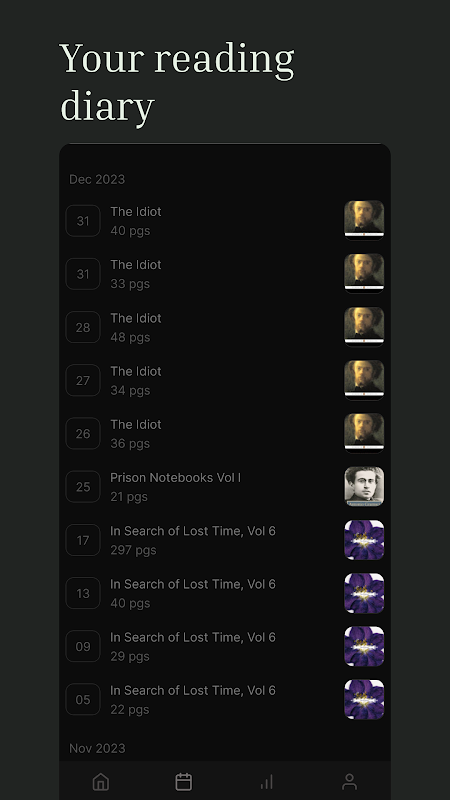Image resolution: width=450 pixels, height=800 pixels.
Task: Open The Idiot 36 pgs entry
Action: (x=225, y=434)
